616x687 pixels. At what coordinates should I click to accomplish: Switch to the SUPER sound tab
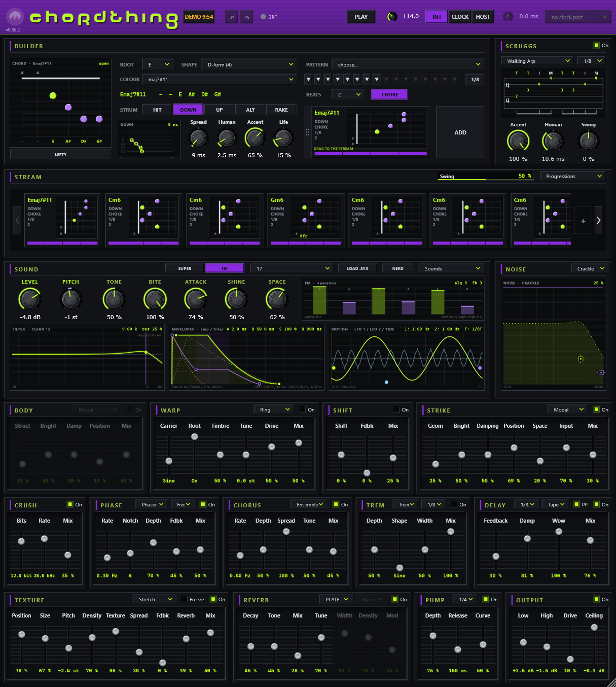185,268
